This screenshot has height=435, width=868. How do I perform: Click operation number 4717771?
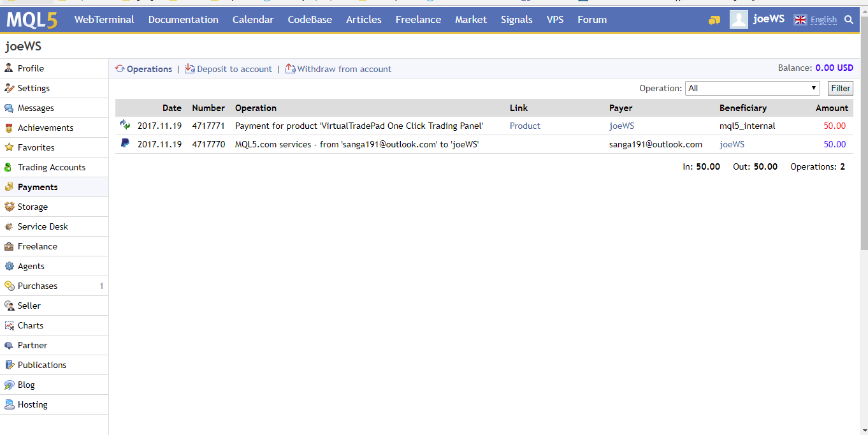(208, 126)
